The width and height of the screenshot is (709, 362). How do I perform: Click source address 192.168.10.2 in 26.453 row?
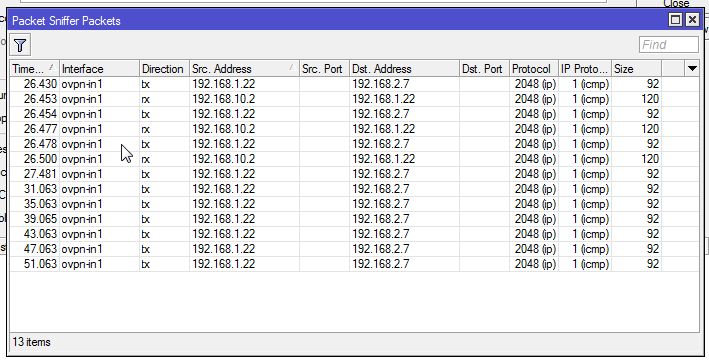click(x=223, y=99)
